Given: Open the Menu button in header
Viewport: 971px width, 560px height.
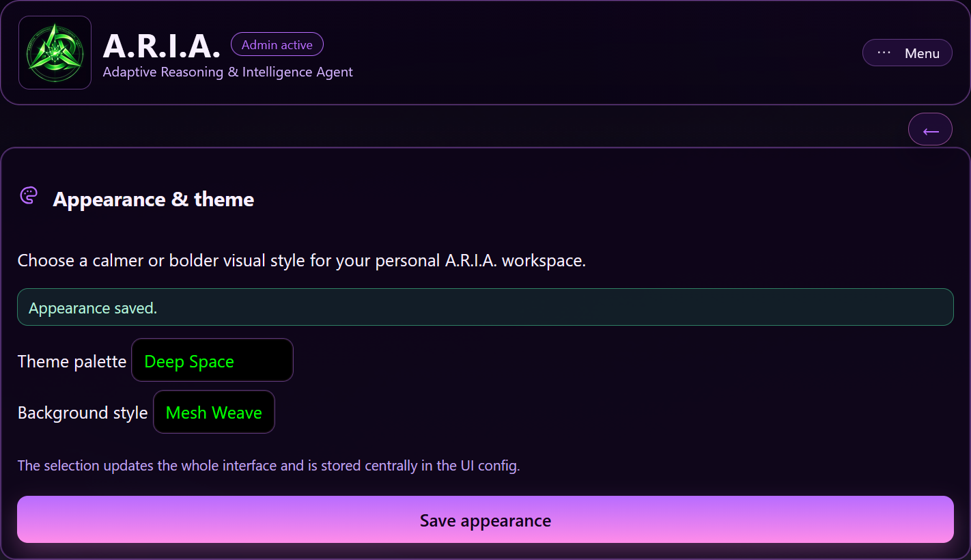Looking at the screenshot, I should coord(907,53).
